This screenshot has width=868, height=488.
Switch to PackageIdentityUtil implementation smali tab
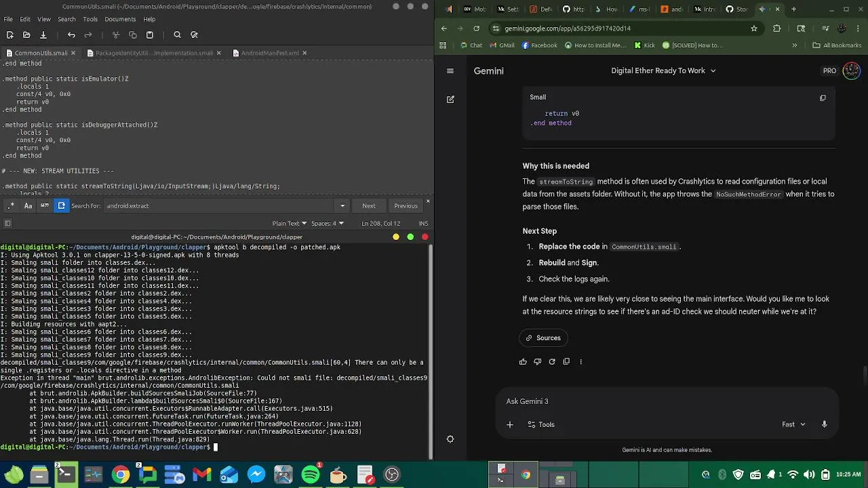(154, 53)
